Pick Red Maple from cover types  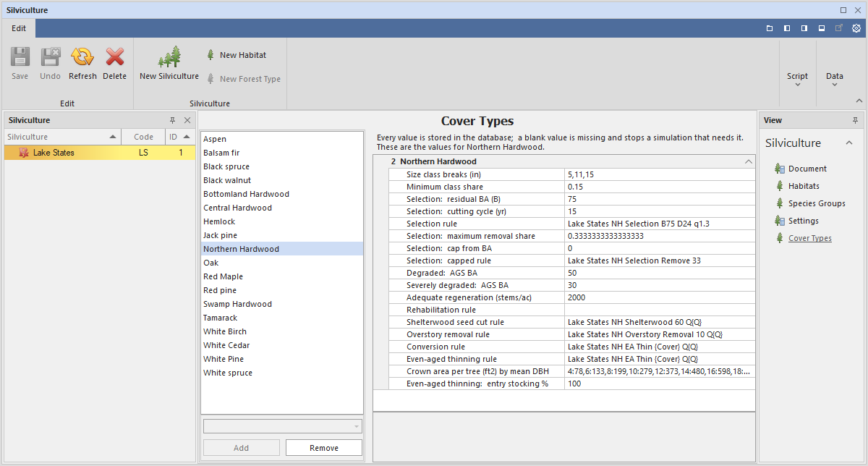tap(282, 276)
